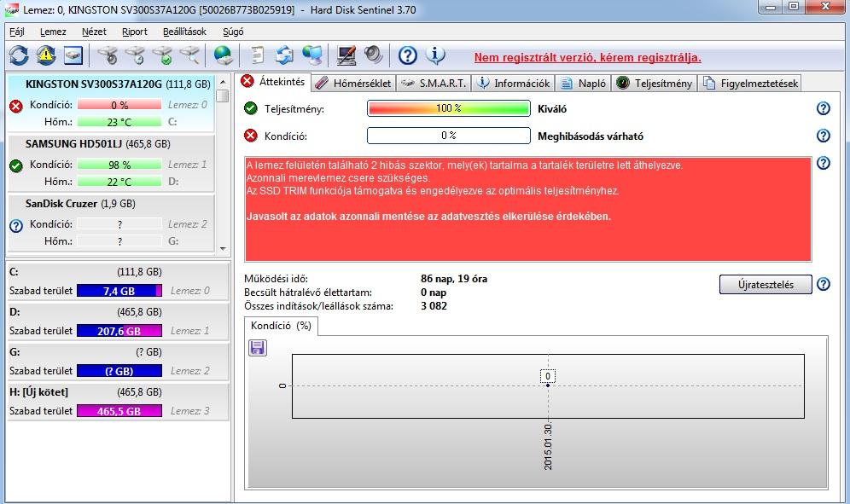Click the '3 082' start/stop count value
Viewport: 850px width, 504px height.
pos(434,306)
